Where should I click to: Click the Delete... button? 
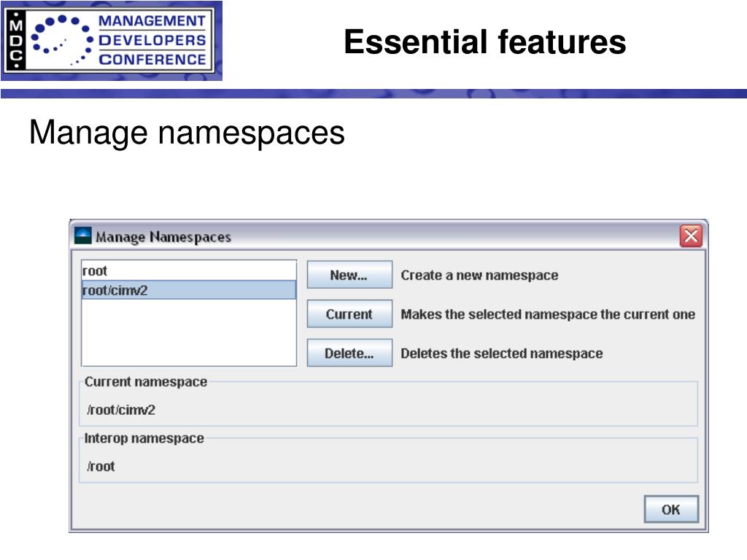[349, 353]
